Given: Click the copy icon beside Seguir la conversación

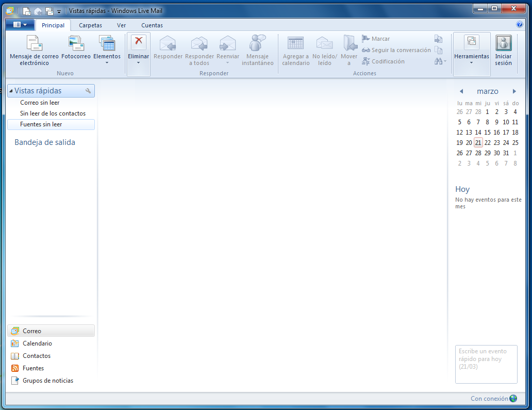Looking at the screenshot, I should (x=438, y=50).
